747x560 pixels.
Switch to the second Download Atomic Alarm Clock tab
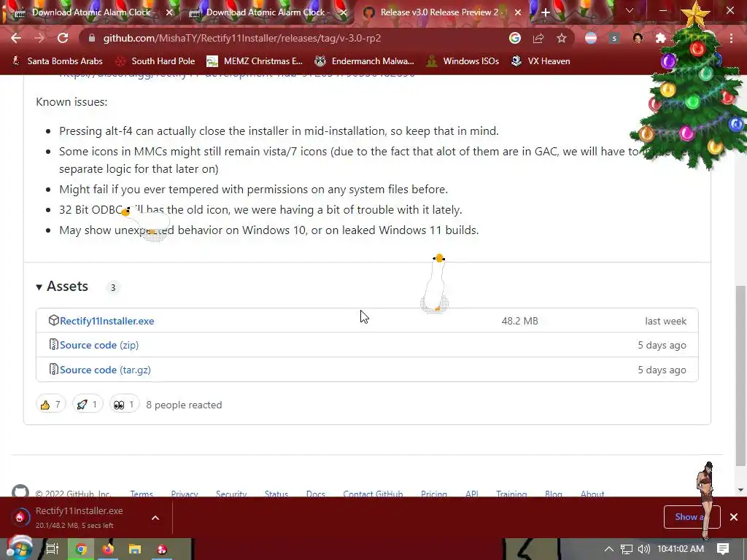pos(266,12)
